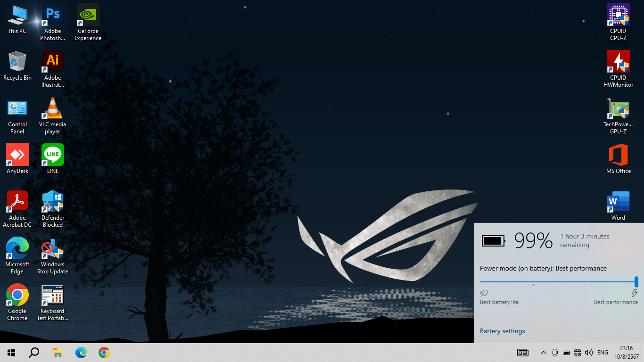Viewport: 644px width, 362px height.
Task: Open This PC desktop icon
Action: (17, 19)
